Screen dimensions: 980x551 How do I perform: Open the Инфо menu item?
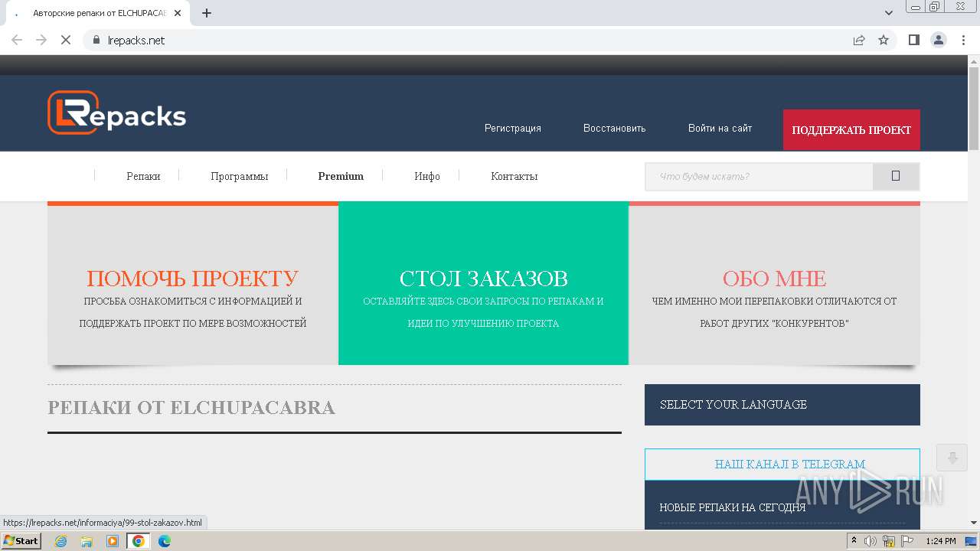tap(427, 176)
